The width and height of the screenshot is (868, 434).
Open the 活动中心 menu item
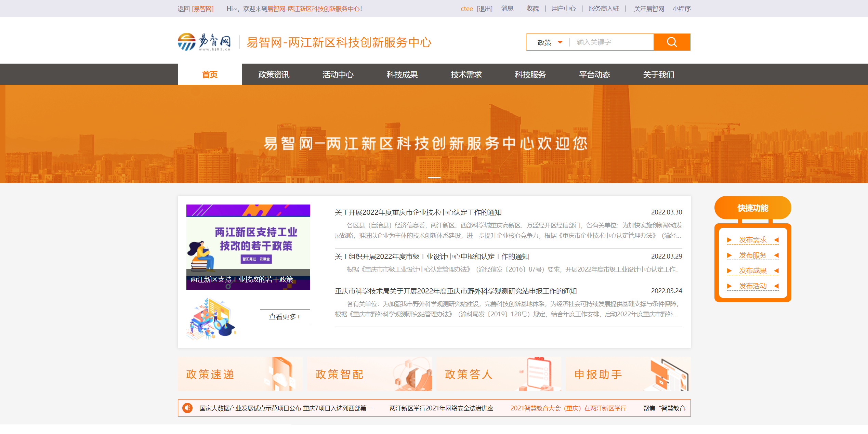(x=338, y=74)
